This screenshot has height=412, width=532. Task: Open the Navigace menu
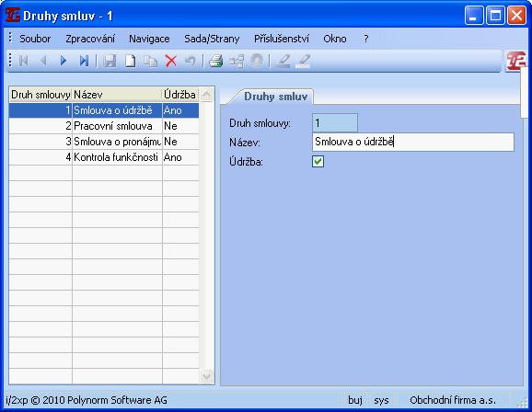pyautogui.click(x=149, y=39)
